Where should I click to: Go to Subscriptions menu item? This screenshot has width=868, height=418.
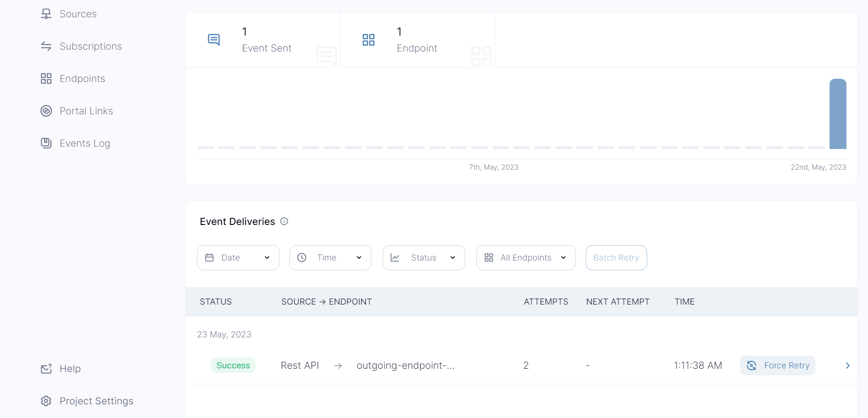click(91, 46)
